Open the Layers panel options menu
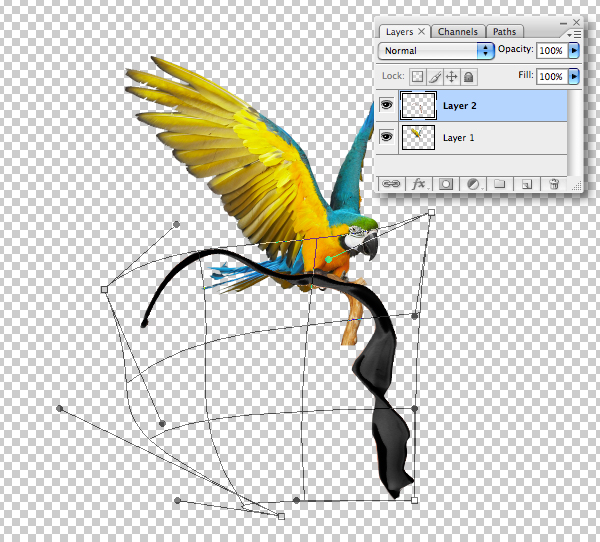This screenshot has height=542, width=600. point(575,34)
